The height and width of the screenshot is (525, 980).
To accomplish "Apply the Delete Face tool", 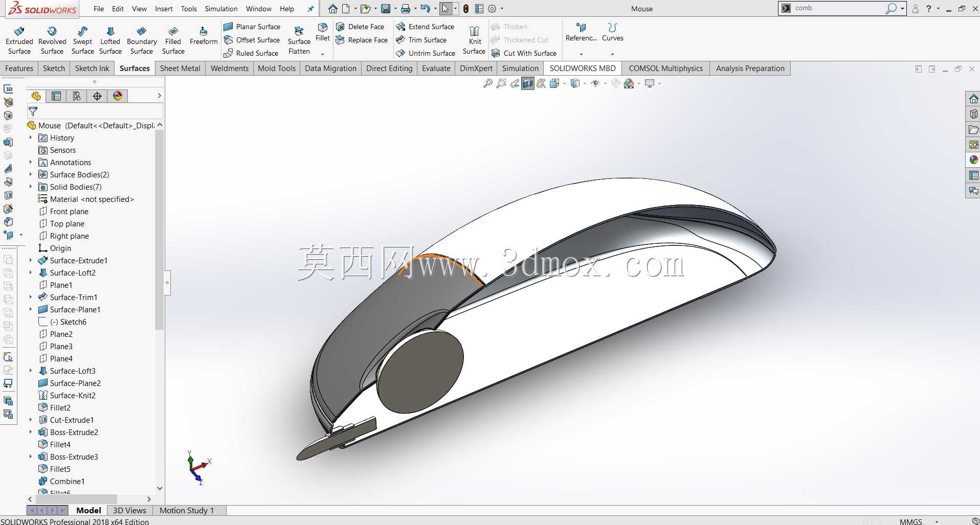I will (x=360, y=27).
